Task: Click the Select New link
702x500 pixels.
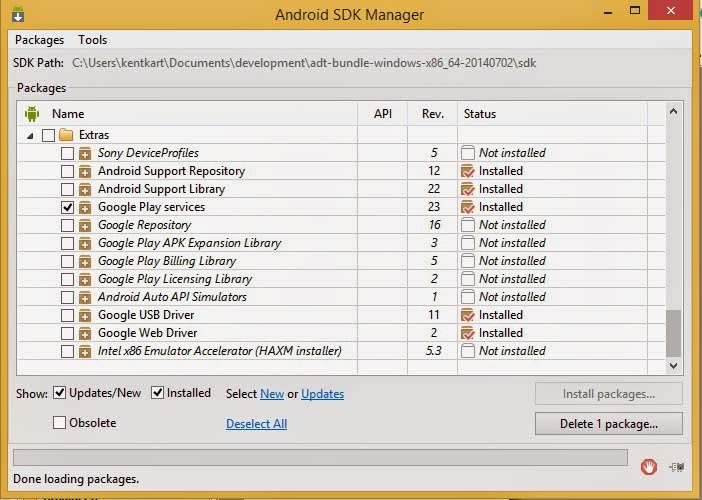Action: (272, 394)
